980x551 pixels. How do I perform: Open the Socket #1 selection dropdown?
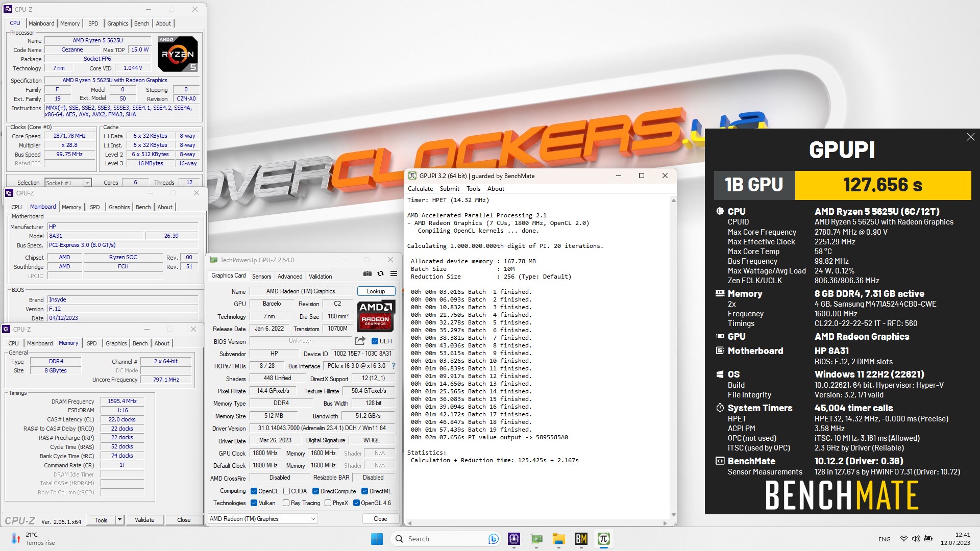point(68,183)
